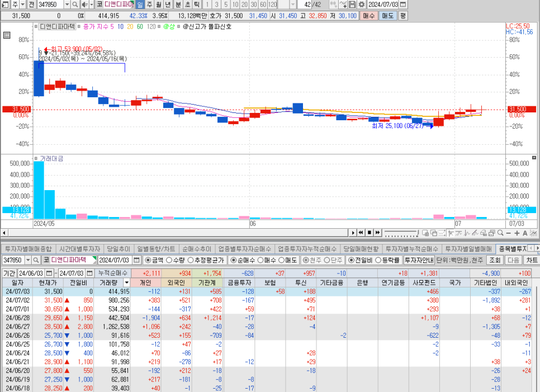
Task: Click the 조회 search button
Action: [495, 260]
